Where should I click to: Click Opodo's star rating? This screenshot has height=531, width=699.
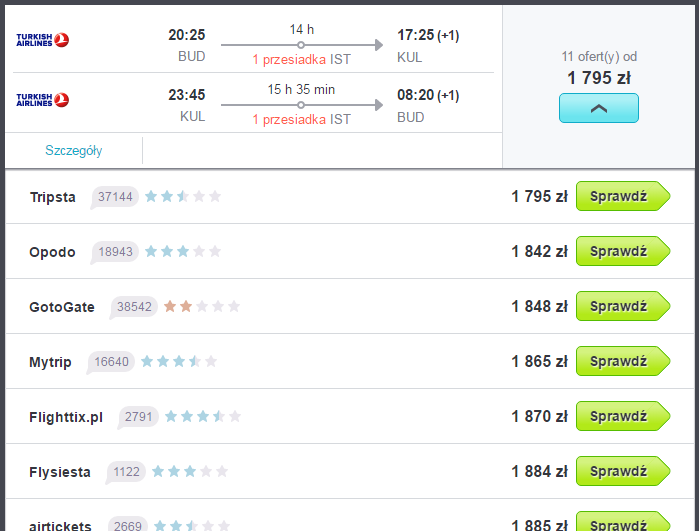point(183,251)
